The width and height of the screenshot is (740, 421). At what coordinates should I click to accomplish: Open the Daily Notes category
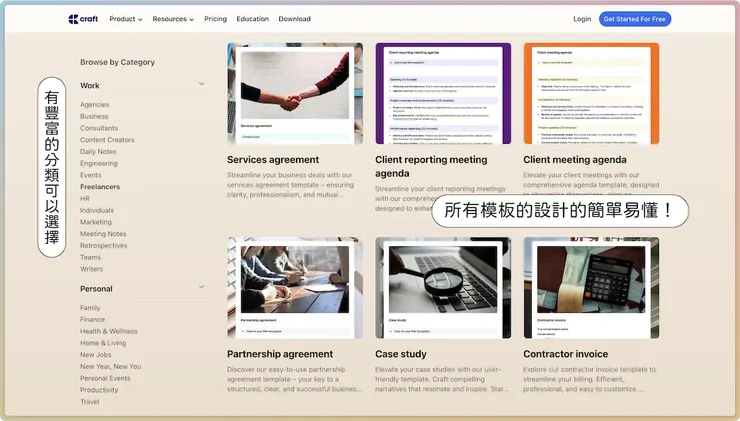[98, 152]
